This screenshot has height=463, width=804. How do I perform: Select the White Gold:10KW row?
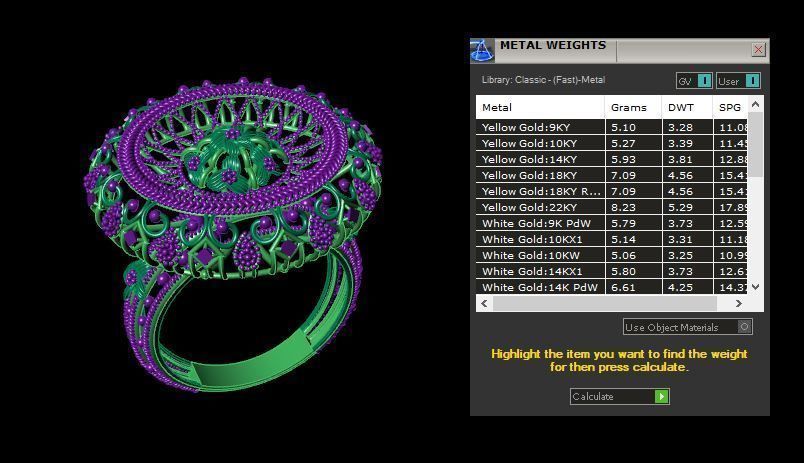point(612,255)
